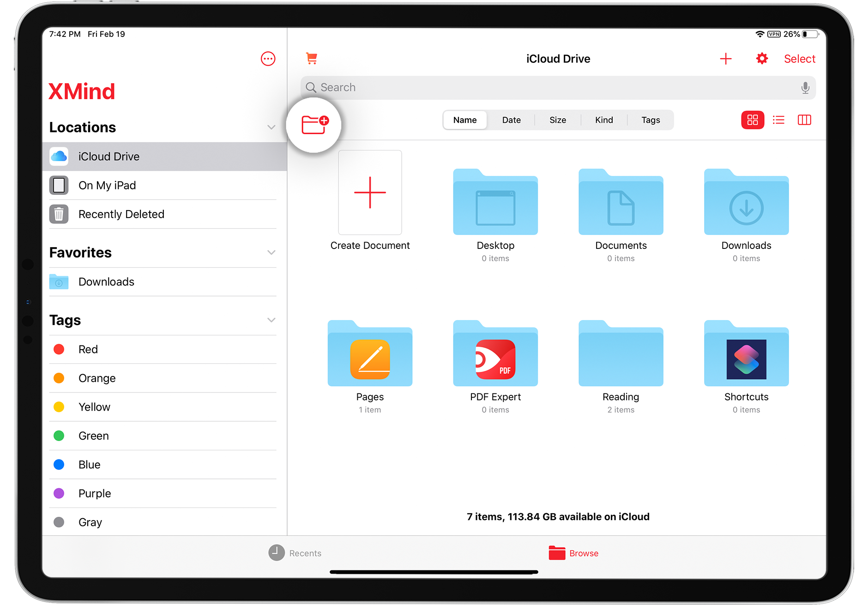This screenshot has width=868, height=605.
Task: Filter by the Orange tag
Action: click(x=164, y=378)
